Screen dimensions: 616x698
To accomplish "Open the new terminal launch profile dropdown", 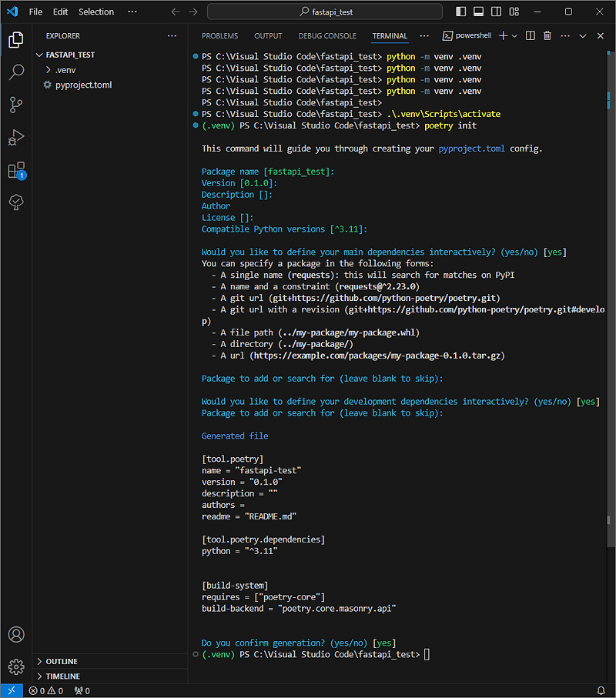I will (514, 36).
